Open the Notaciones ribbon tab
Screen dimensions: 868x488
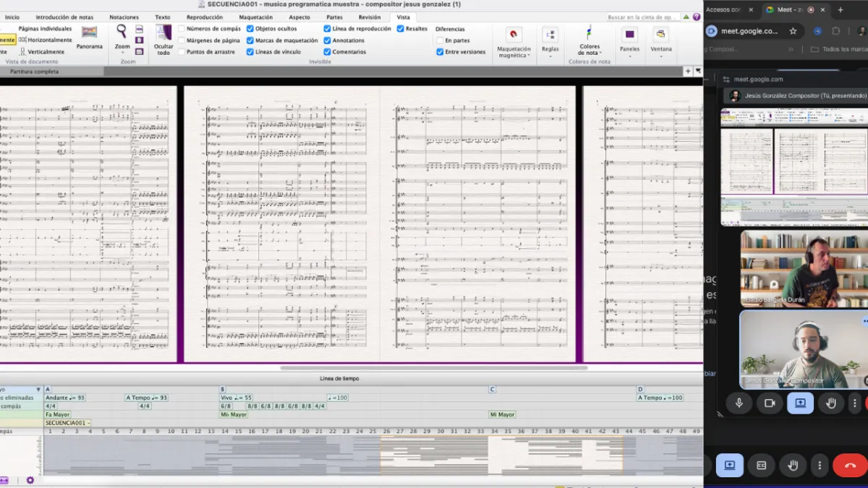(124, 17)
